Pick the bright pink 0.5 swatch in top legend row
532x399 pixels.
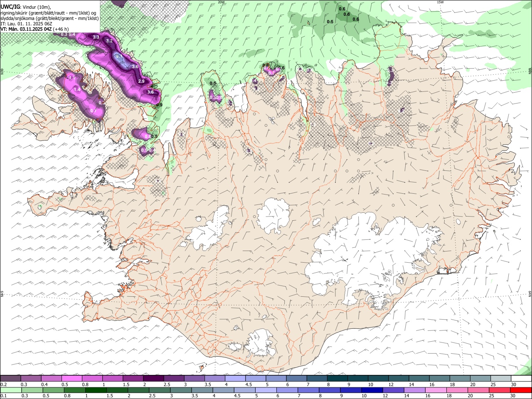pyautogui.click(x=71, y=378)
